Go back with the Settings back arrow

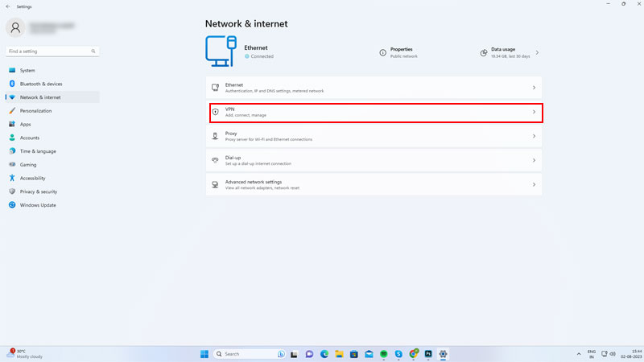coord(8,6)
